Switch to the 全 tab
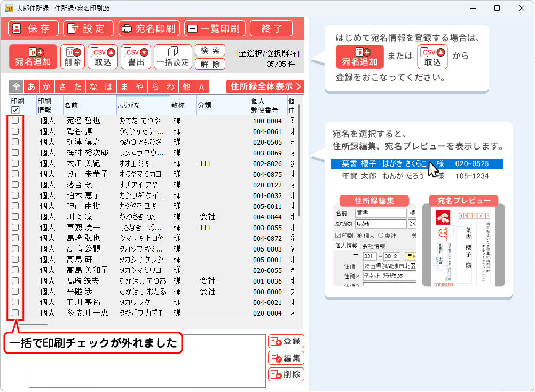Screen dimensions: 535x392 coord(16,87)
